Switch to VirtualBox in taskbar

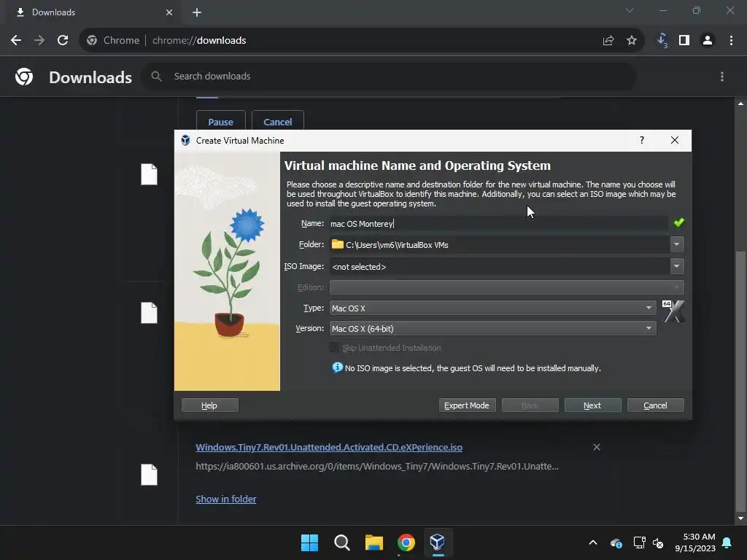click(x=438, y=542)
